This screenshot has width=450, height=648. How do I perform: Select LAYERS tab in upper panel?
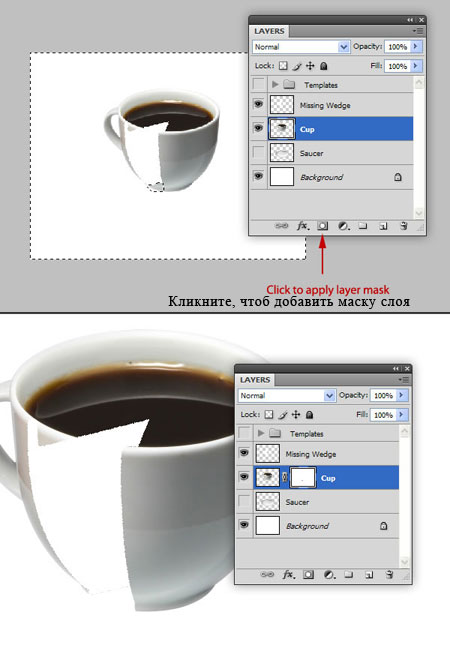(x=269, y=31)
